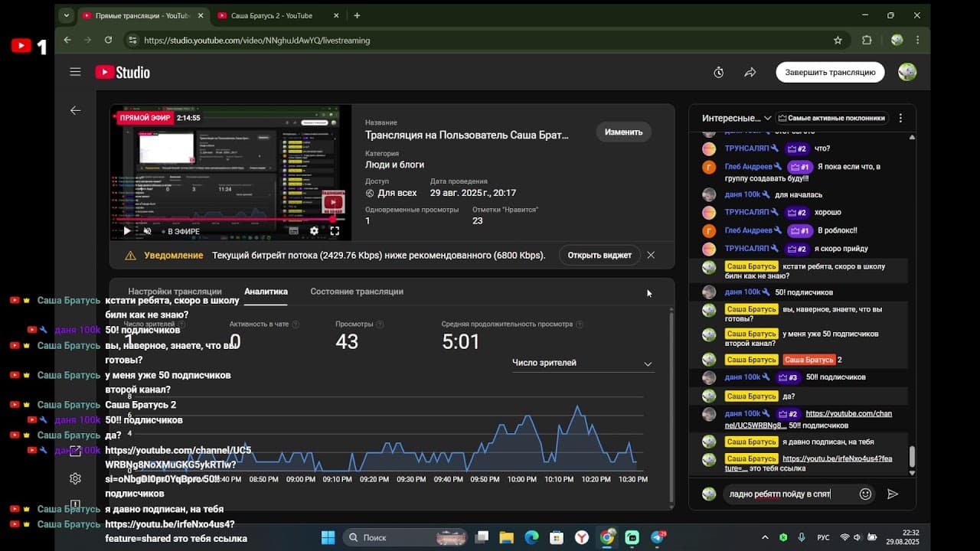
Task: Open Yandex Browser from the taskbar
Action: (x=582, y=537)
